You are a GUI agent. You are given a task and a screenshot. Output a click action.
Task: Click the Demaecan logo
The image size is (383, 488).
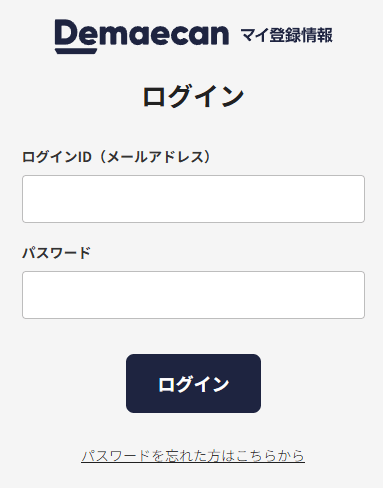click(142, 36)
